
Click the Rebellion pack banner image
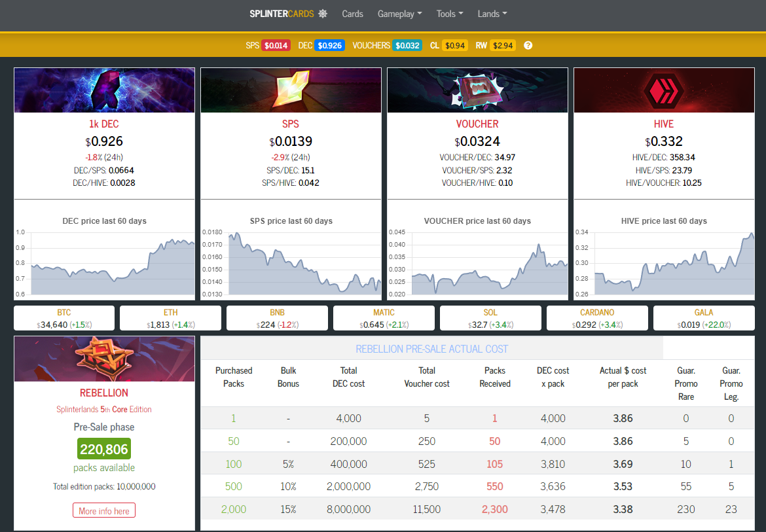pos(105,359)
